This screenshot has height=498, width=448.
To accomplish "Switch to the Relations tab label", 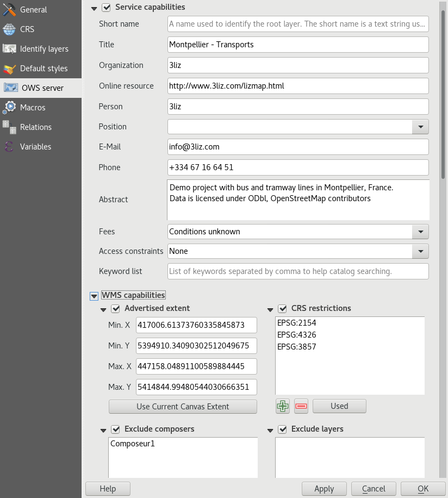I will coord(36,127).
